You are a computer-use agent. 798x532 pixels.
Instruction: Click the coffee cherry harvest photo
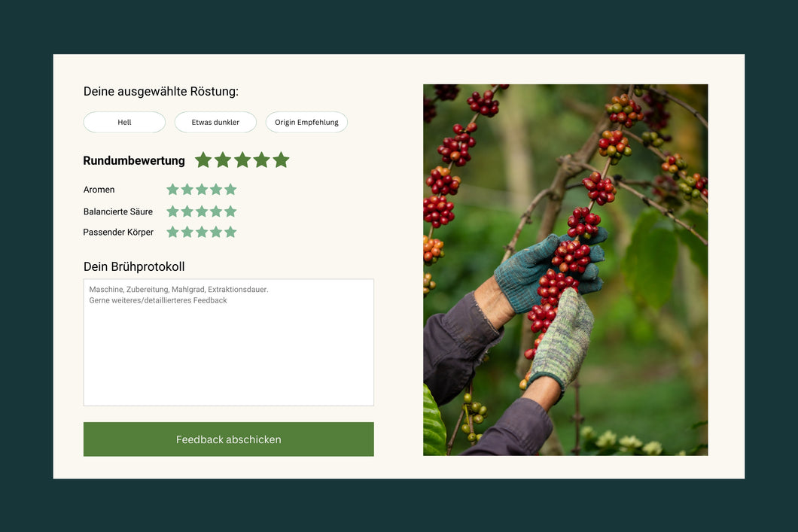click(565, 269)
